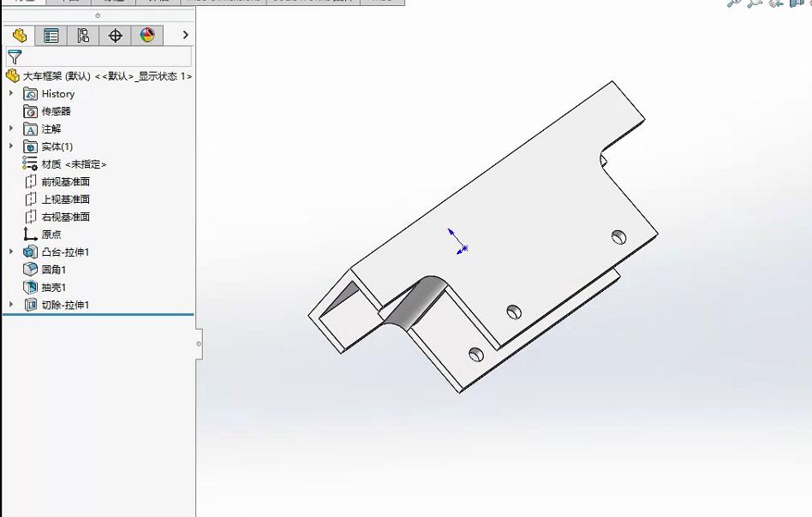Expand the 凸台-拉伸1 feature
Image resolution: width=812 pixels, height=517 pixels.
[11, 252]
